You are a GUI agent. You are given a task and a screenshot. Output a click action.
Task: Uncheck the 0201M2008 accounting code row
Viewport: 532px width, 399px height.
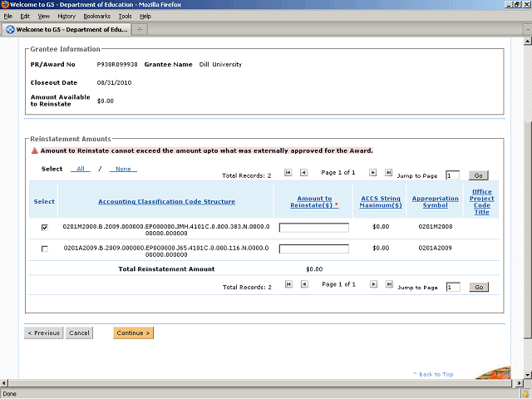coord(44,227)
